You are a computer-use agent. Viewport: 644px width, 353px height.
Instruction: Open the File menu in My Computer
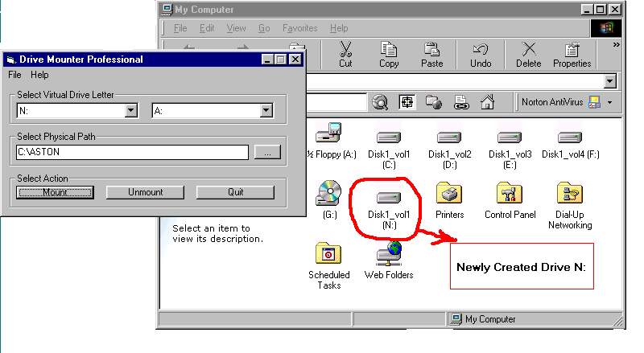pyautogui.click(x=180, y=28)
